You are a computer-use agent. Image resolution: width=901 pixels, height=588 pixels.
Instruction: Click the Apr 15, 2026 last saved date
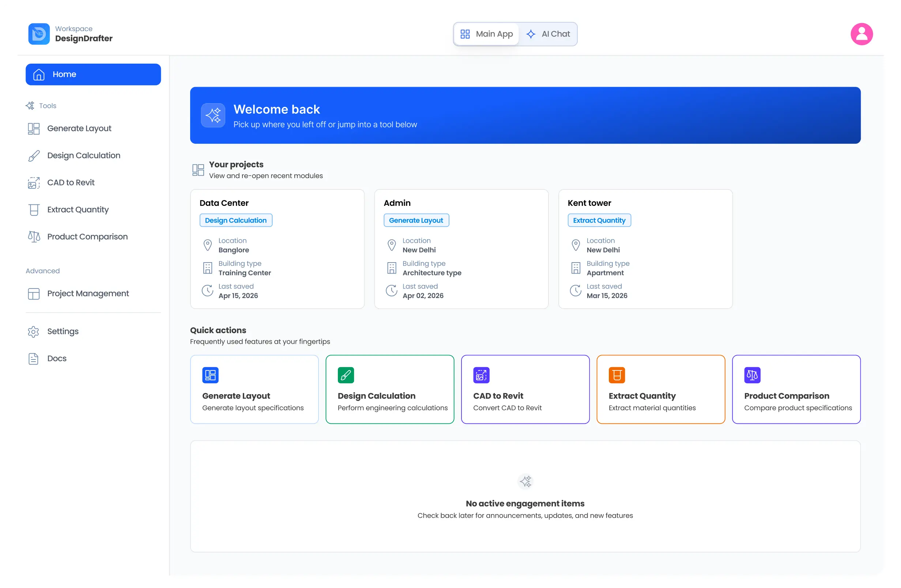[x=238, y=296]
